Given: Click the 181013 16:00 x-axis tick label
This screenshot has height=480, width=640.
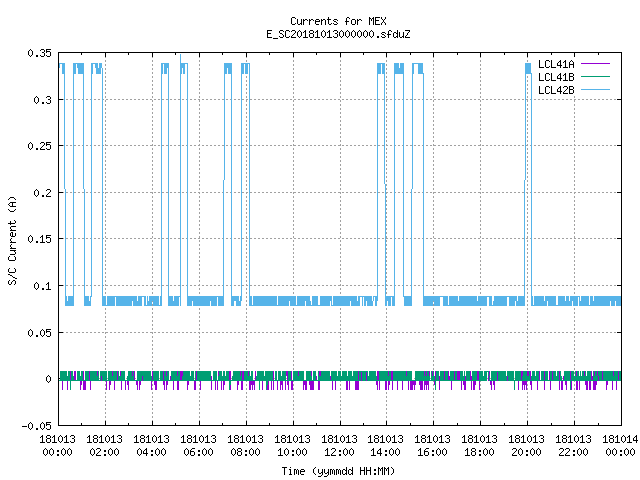Looking at the screenshot, I should point(433,446).
